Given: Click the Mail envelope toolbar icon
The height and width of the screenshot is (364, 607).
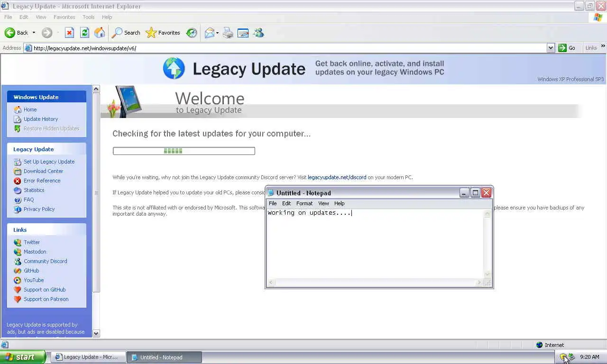Looking at the screenshot, I should tap(209, 33).
